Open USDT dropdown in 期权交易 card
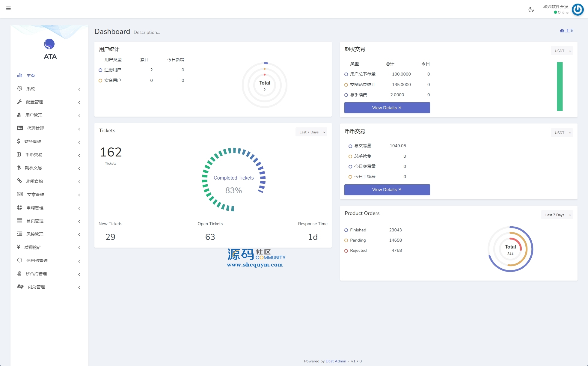588x366 pixels. 562,51
